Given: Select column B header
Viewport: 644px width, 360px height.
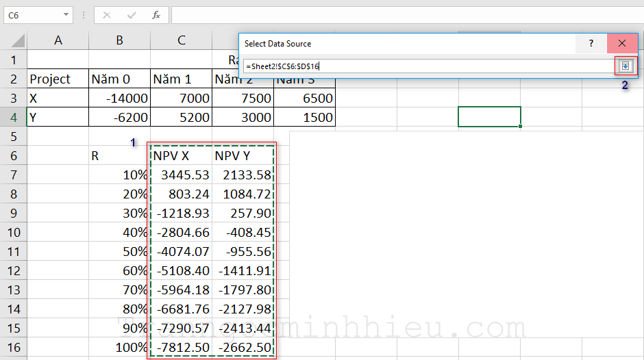Looking at the screenshot, I should coord(119,40).
